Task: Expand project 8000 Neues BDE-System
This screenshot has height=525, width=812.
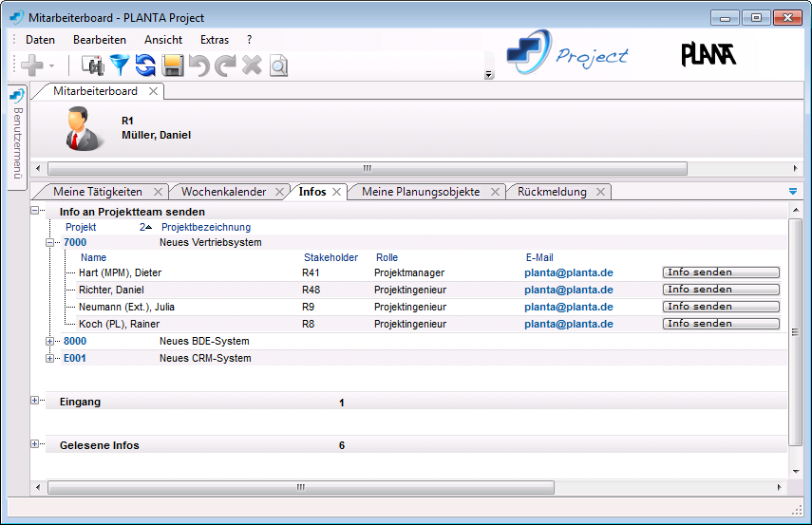Action: click(50, 341)
